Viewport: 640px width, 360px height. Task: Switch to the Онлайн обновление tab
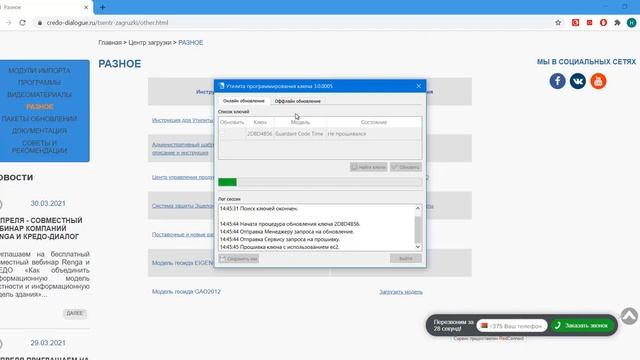tap(244, 101)
